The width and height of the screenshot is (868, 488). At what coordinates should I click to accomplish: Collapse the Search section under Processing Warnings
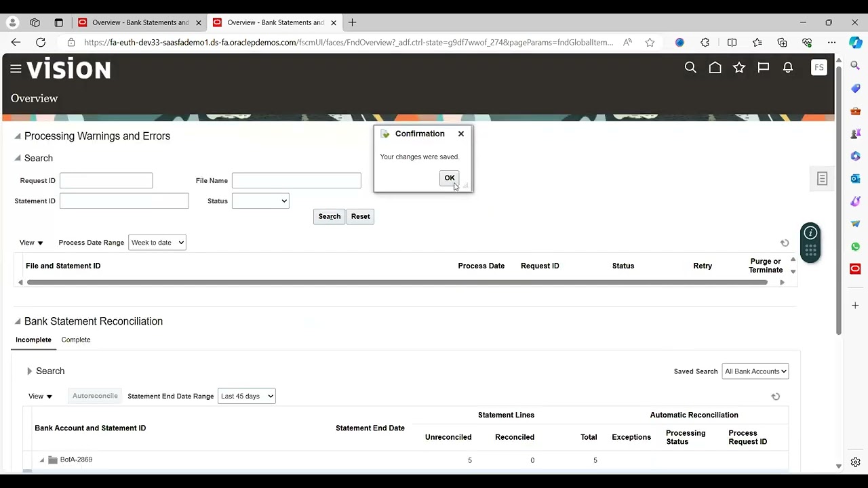(18, 158)
